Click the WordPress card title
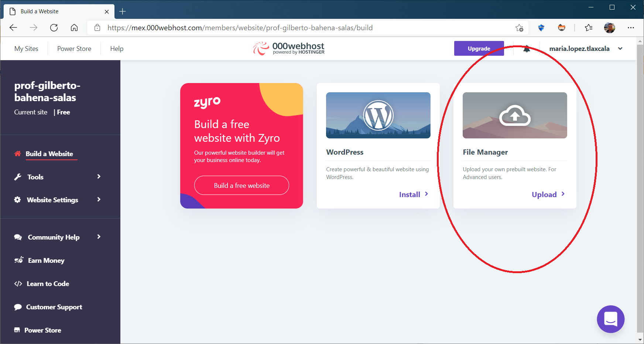The width and height of the screenshot is (644, 344). (x=345, y=152)
